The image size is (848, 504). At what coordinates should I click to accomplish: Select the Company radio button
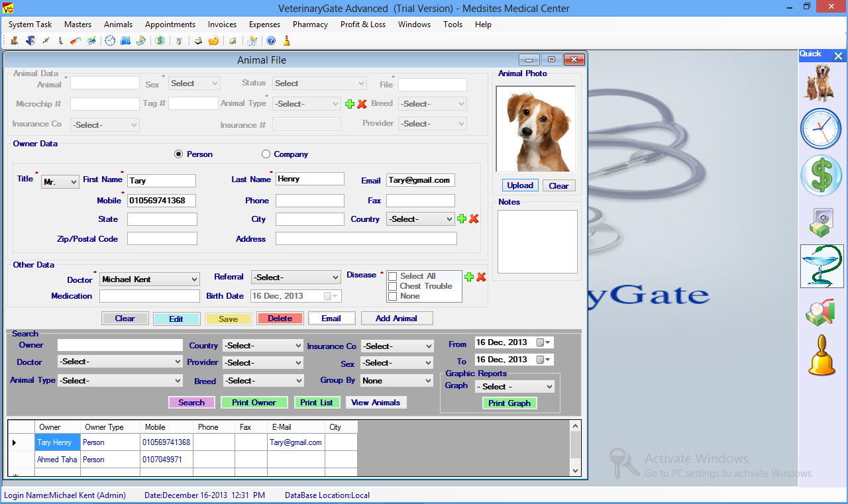[x=266, y=154]
